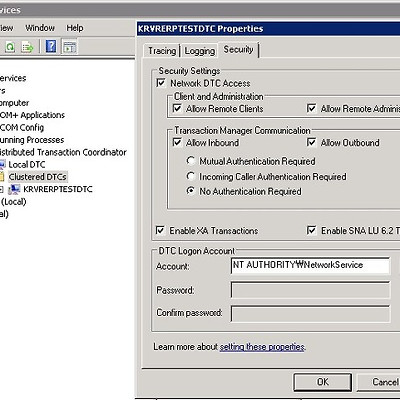Select Clustered DTCs in the tree
Screen dimensions: 400x400
tap(38, 177)
